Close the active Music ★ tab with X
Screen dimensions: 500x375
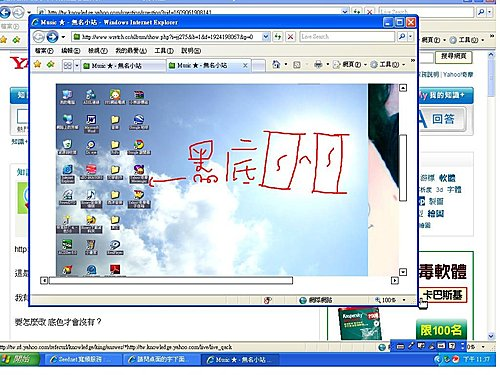coord(245,65)
